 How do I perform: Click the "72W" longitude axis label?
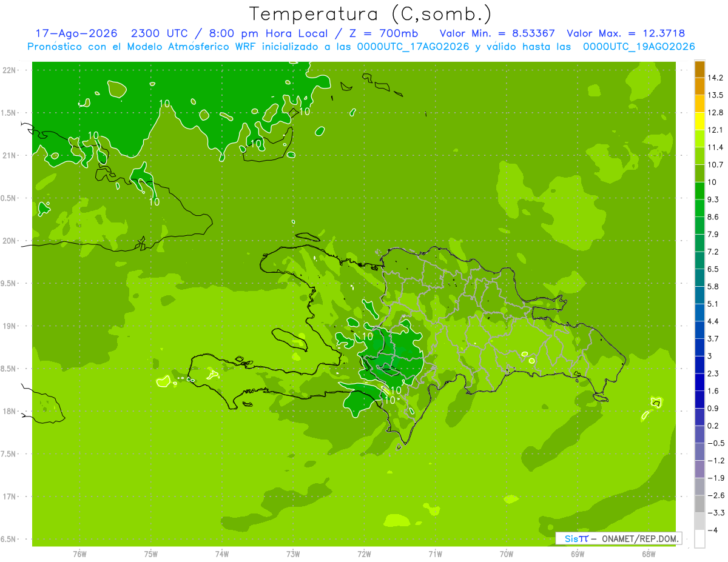[364, 554]
